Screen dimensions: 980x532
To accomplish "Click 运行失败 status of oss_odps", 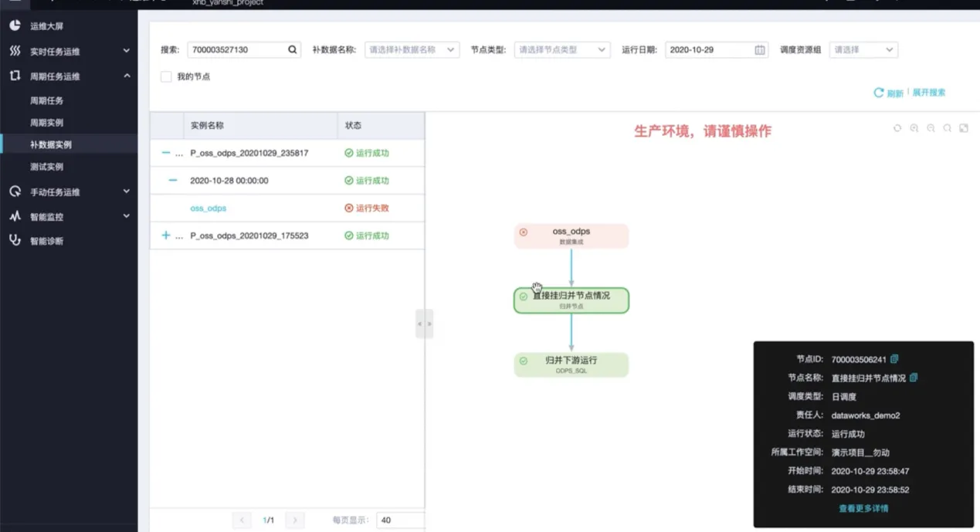I will 367,208.
